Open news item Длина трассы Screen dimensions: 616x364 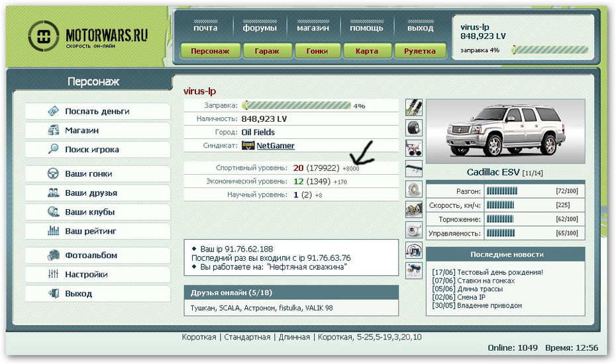click(480, 289)
